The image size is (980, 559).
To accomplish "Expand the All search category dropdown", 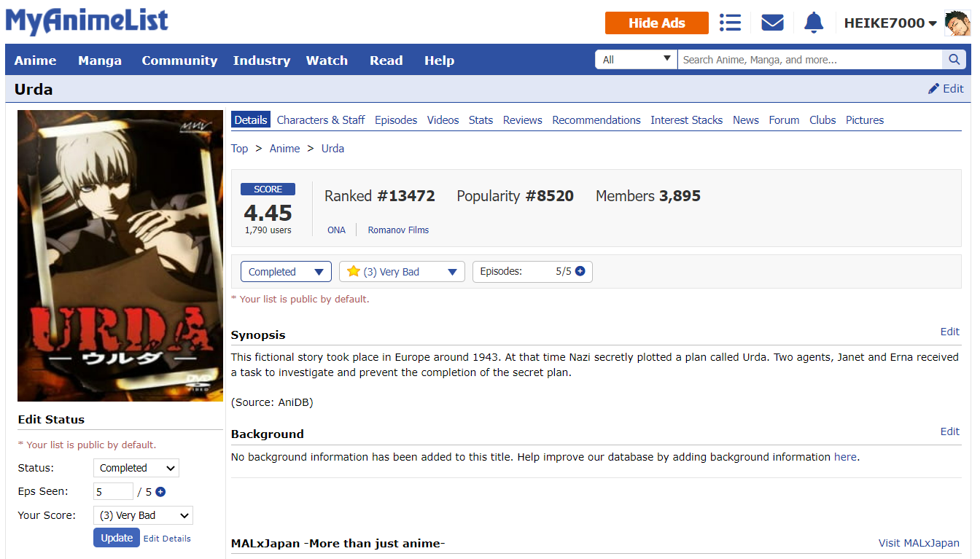I will pyautogui.click(x=636, y=60).
